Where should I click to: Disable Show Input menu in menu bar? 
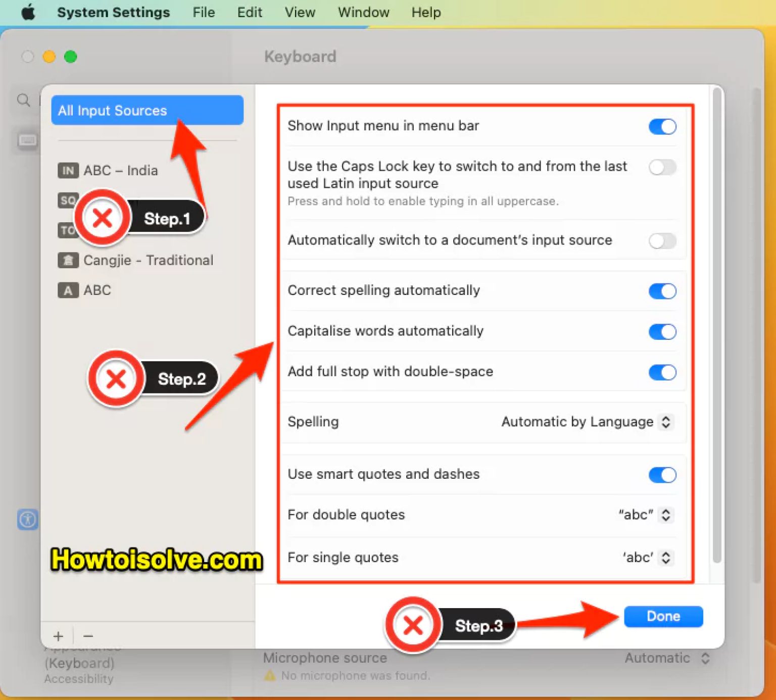[662, 126]
